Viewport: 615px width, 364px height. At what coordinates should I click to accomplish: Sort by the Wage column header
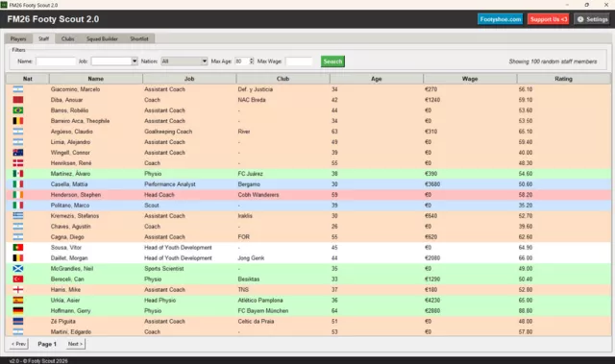point(470,79)
